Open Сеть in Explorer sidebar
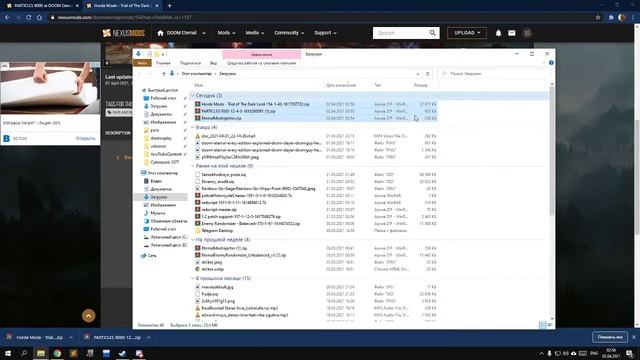 tap(152, 256)
